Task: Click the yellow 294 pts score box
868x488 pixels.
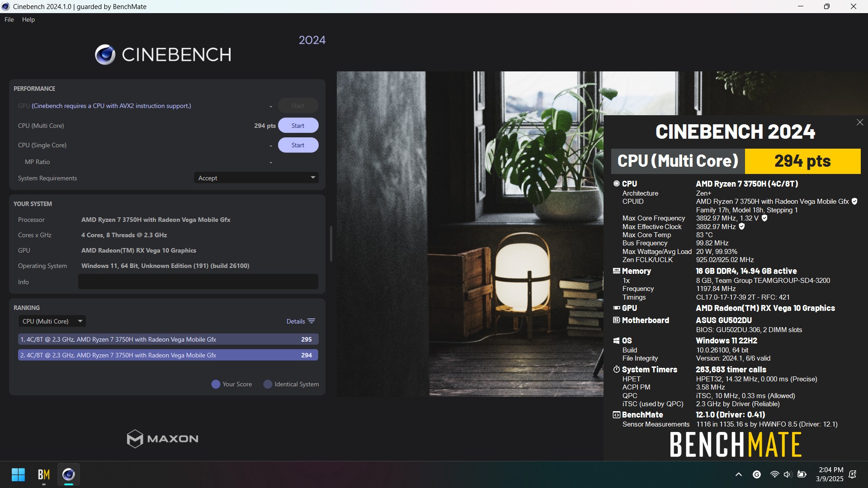Action: tap(802, 161)
